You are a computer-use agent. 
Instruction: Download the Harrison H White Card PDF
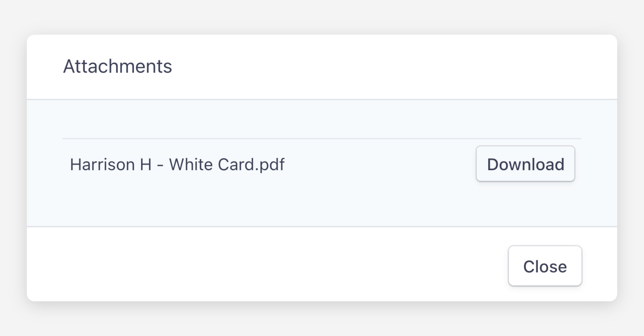pyautogui.click(x=525, y=164)
